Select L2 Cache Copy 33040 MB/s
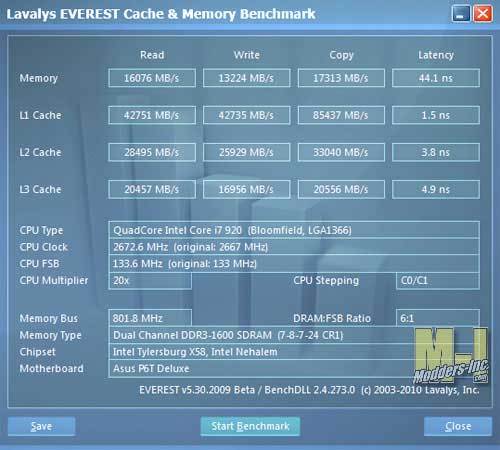 (x=341, y=152)
